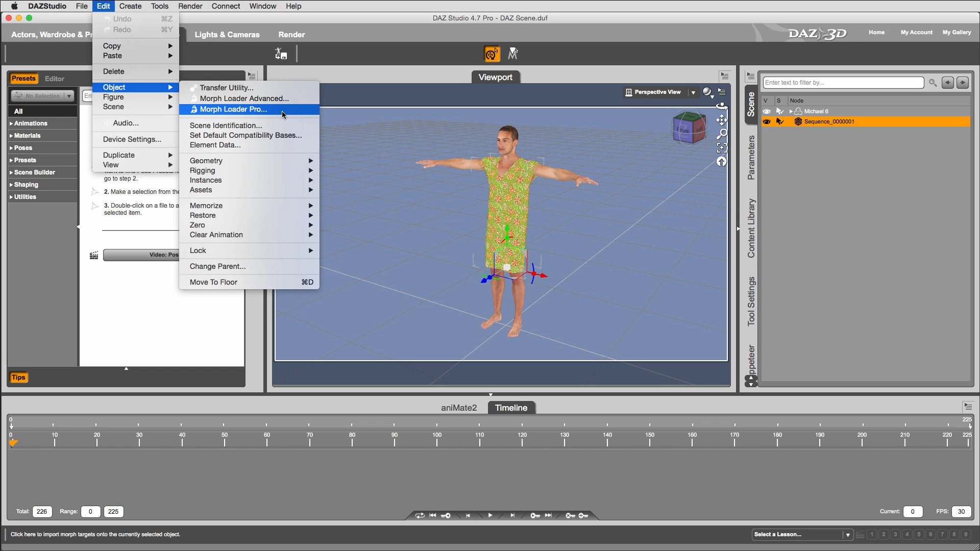The height and width of the screenshot is (551, 980).
Task: Click the orange timeline playhead marker
Action: click(x=13, y=443)
